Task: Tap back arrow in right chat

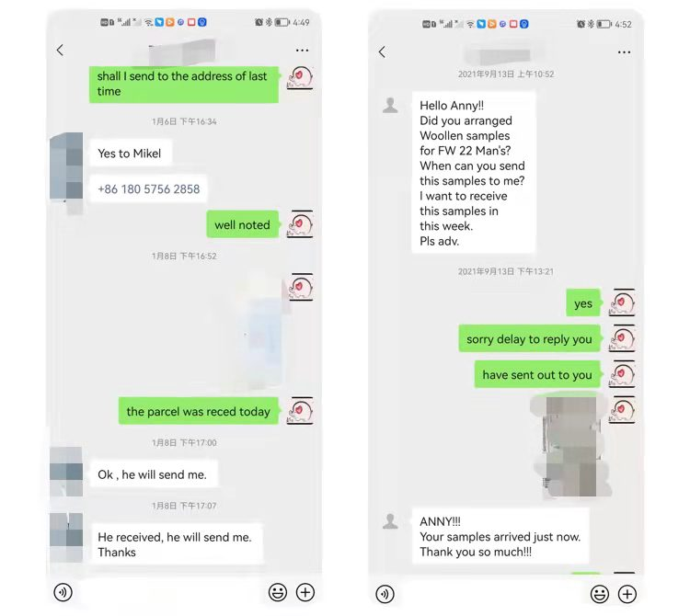Action: 382,51
